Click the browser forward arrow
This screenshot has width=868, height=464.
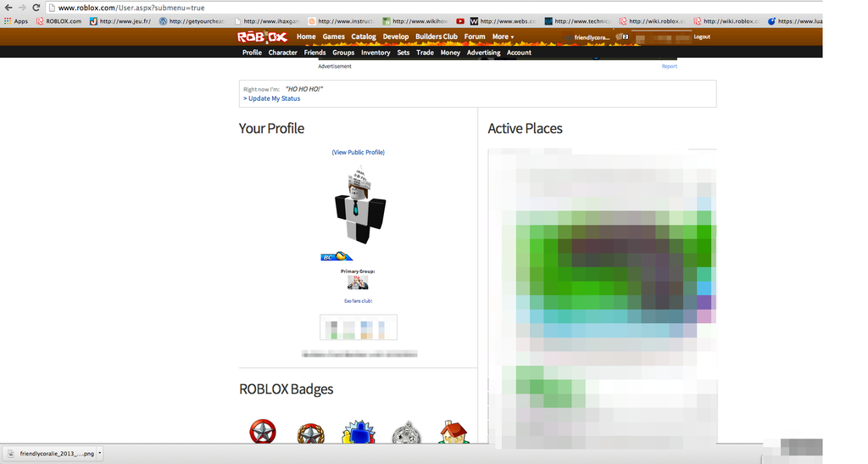point(22,8)
